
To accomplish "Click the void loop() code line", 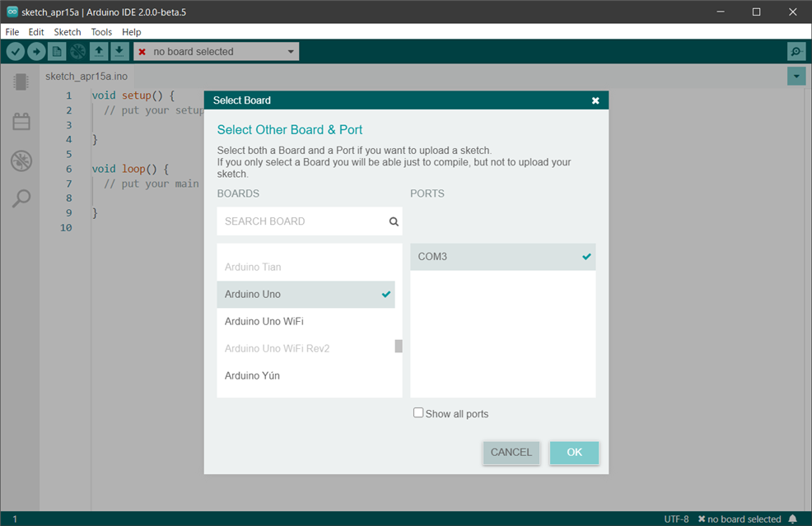I will (130, 169).
